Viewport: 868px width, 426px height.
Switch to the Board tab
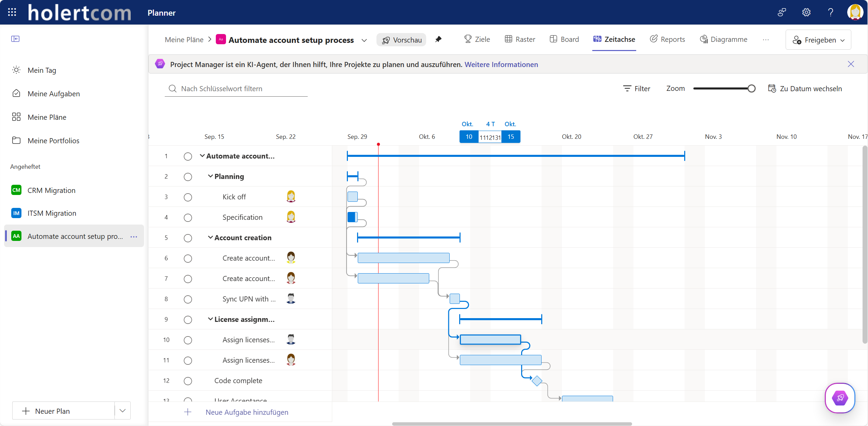coord(564,39)
